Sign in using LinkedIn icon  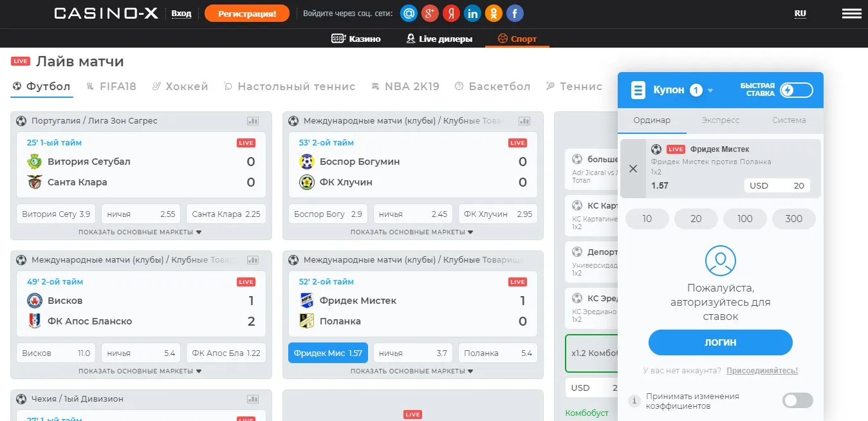point(472,13)
